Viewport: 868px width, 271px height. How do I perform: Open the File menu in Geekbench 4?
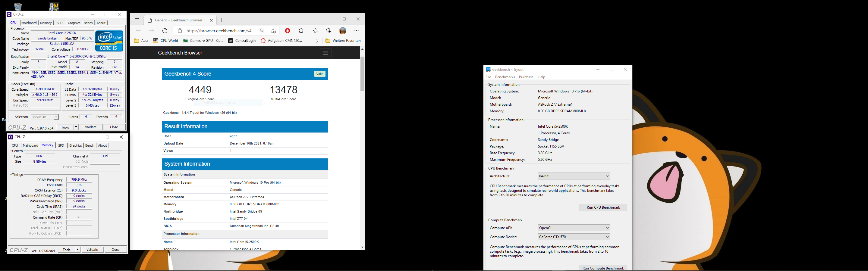point(488,77)
